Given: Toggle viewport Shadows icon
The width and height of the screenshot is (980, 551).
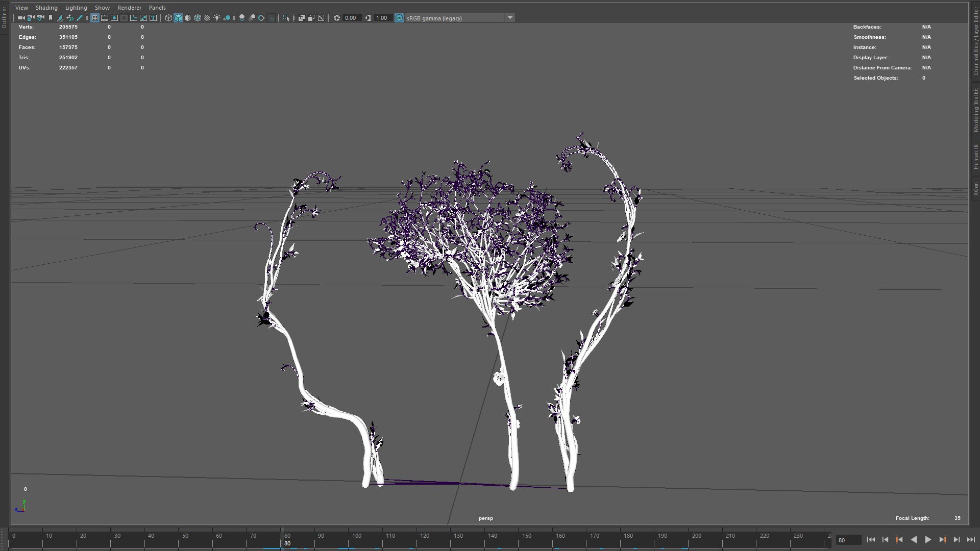Looking at the screenshot, I should [227, 18].
